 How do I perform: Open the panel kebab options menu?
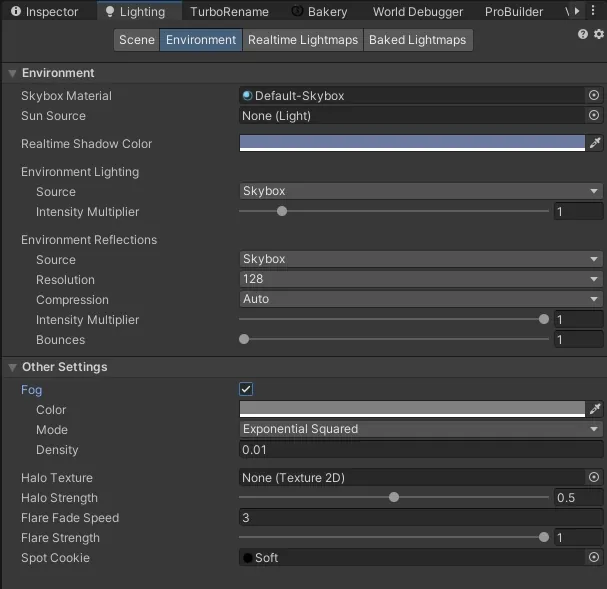pos(593,11)
